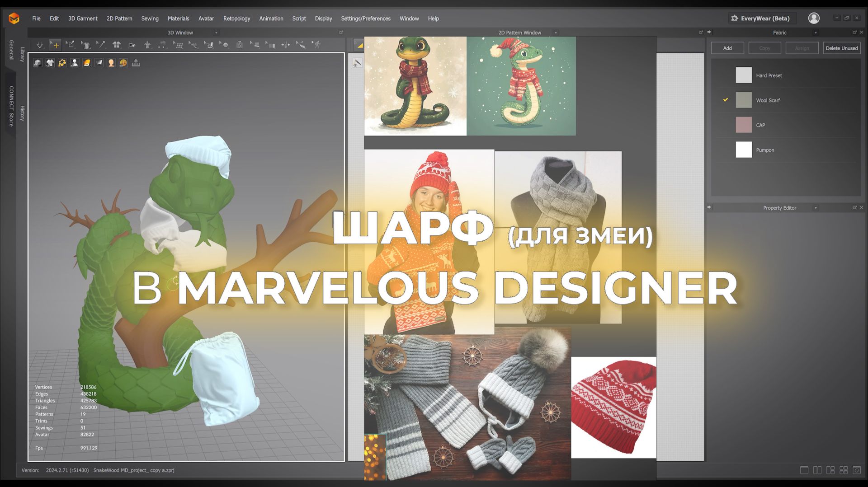This screenshot has width=868, height=487.
Task: Toggle visibility of the CAP fabric
Action: 726,125
